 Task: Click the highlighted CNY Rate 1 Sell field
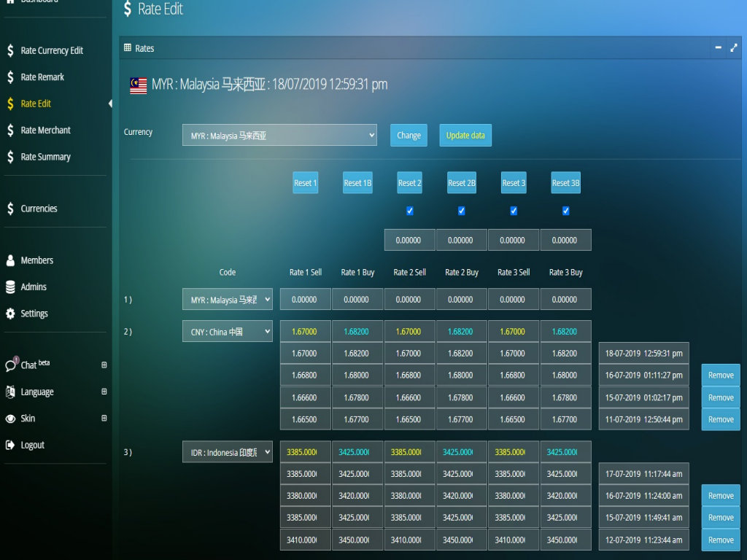coord(305,332)
